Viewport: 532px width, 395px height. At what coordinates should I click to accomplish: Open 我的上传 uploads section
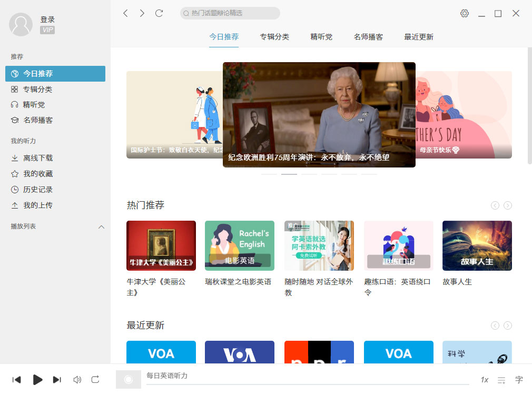pos(37,205)
